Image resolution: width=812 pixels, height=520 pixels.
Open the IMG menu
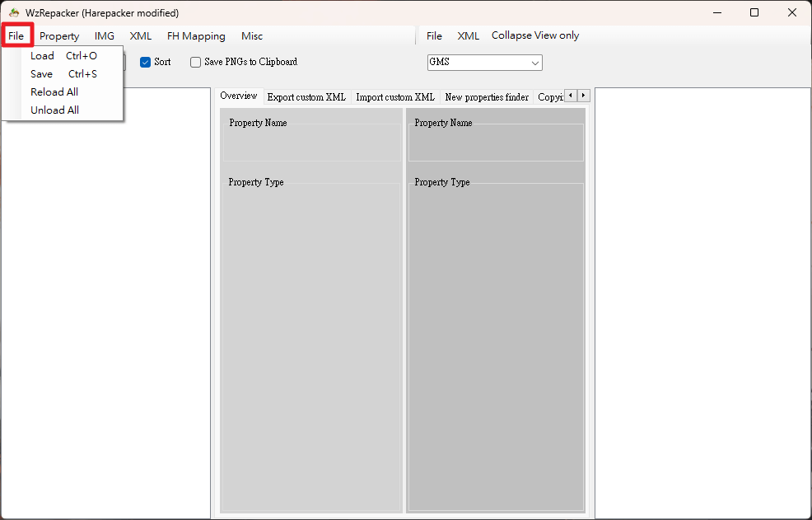pos(104,35)
